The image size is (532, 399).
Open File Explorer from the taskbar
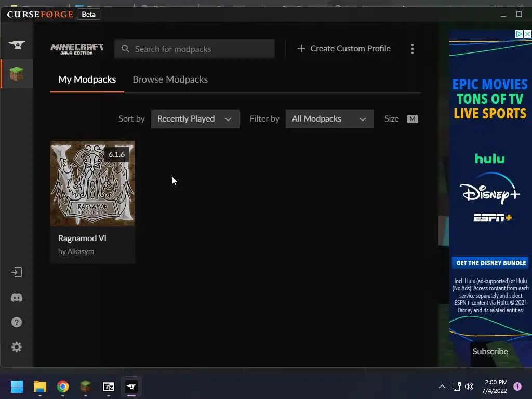point(39,387)
